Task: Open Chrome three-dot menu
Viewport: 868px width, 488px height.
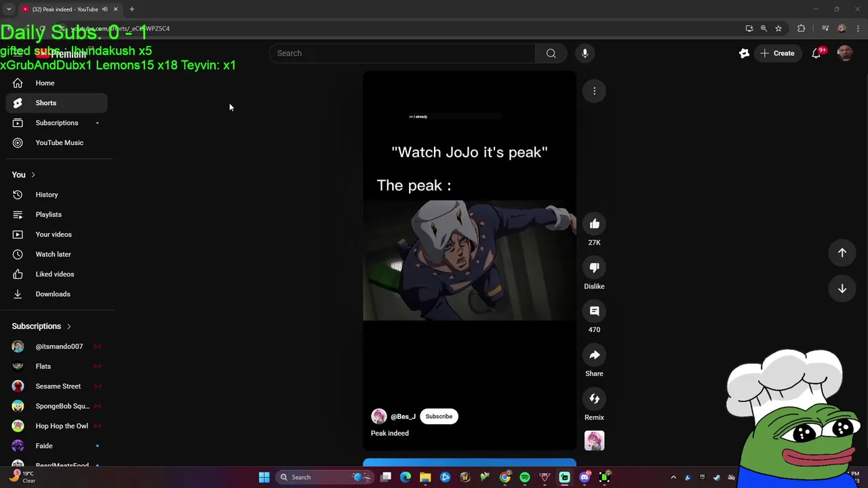Action: [x=858, y=28]
